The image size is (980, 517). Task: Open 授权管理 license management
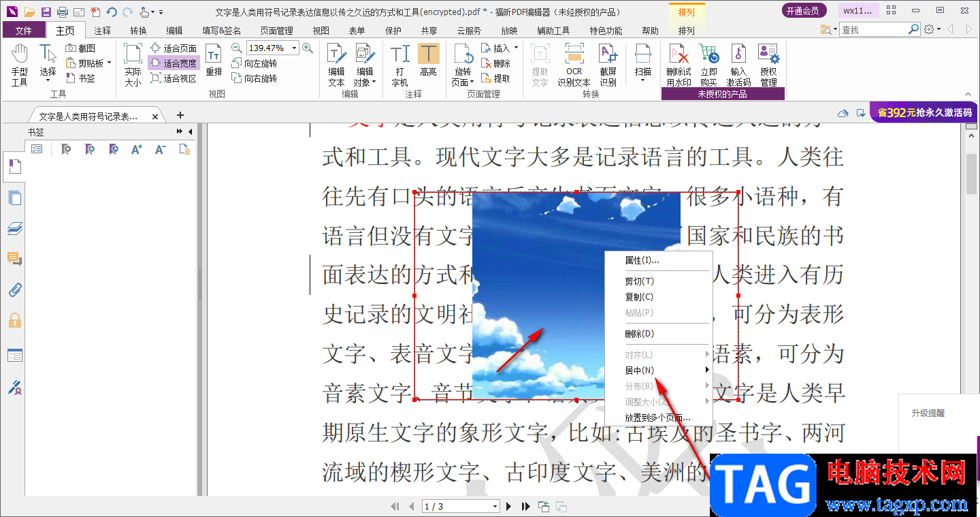pyautogui.click(x=768, y=65)
